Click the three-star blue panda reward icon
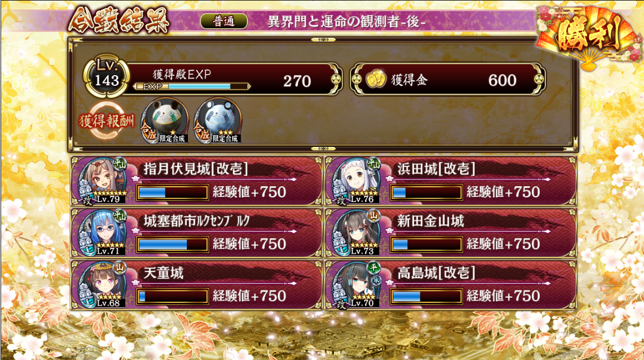Screen dimensions: 644x360 (218, 121)
